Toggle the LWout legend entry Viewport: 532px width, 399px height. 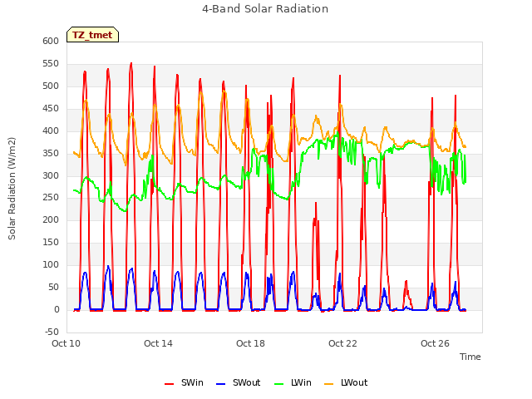[x=346, y=382]
